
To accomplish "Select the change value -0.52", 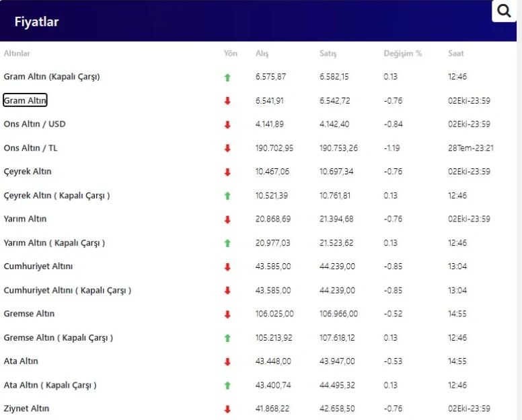I will [x=393, y=314].
